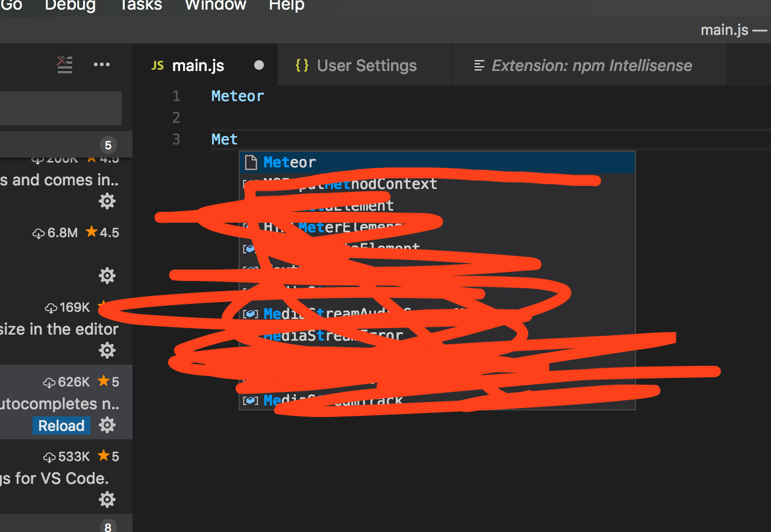
Task: Click the braces icon on User Settings tab
Action: tap(302, 65)
